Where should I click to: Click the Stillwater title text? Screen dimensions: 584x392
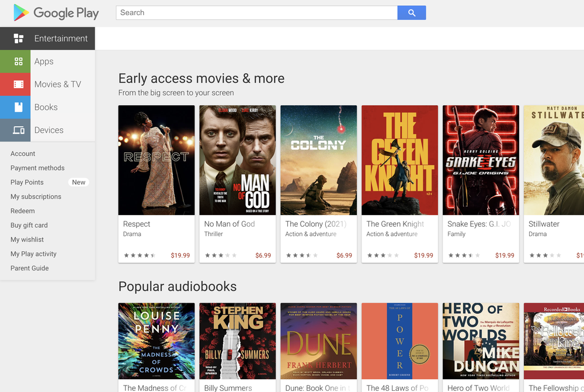pyautogui.click(x=544, y=224)
